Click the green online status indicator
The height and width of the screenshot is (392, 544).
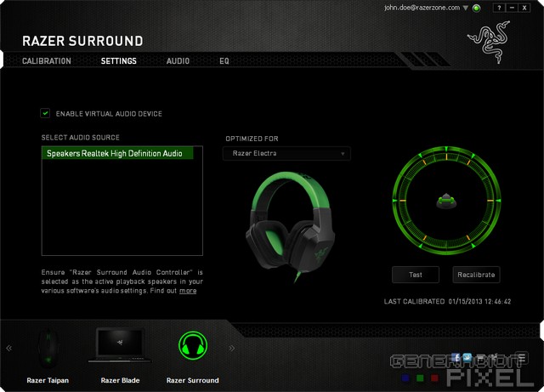(x=477, y=8)
